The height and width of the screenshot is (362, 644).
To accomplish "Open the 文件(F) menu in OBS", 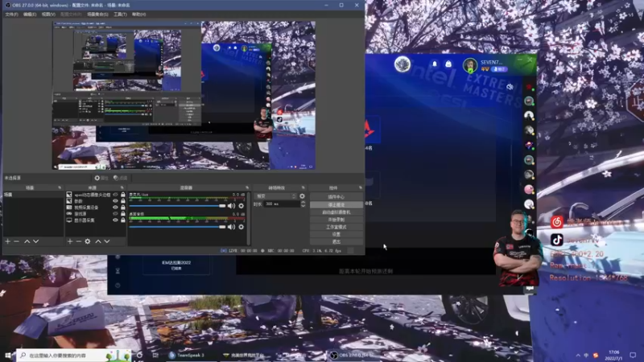I will [11, 14].
